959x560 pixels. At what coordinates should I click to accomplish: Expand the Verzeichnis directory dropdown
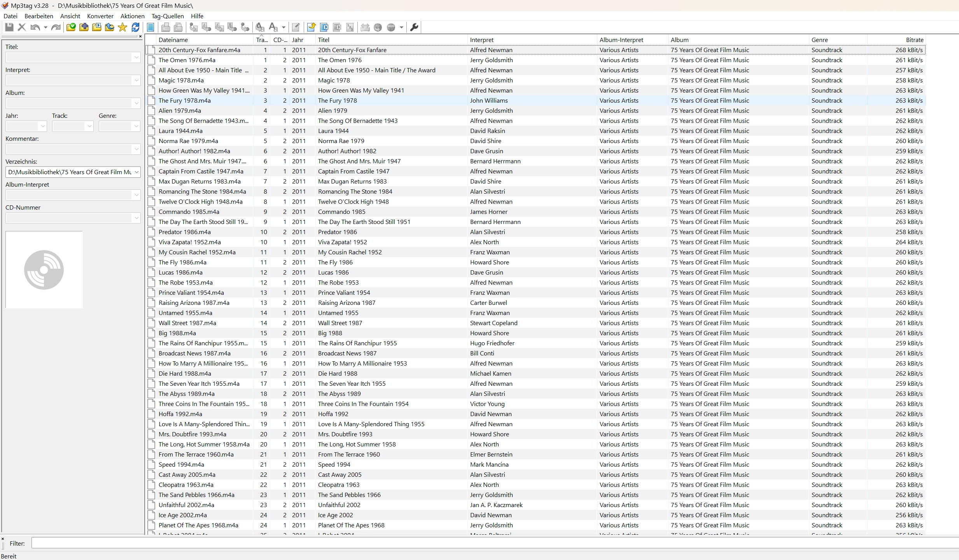pyautogui.click(x=136, y=172)
